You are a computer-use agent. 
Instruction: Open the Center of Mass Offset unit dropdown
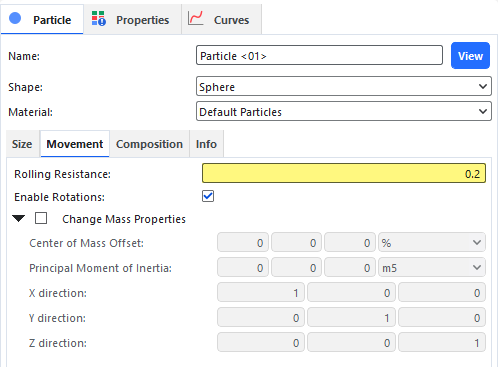coord(432,242)
